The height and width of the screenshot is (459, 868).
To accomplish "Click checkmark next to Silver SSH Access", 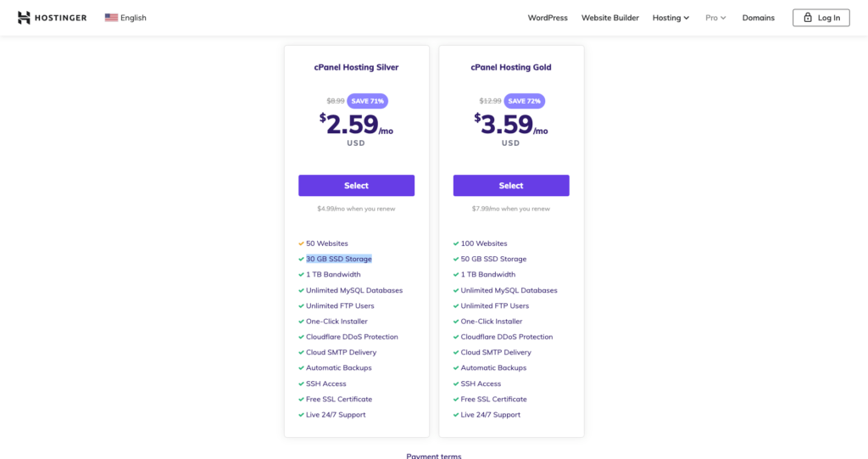I will pos(301,383).
